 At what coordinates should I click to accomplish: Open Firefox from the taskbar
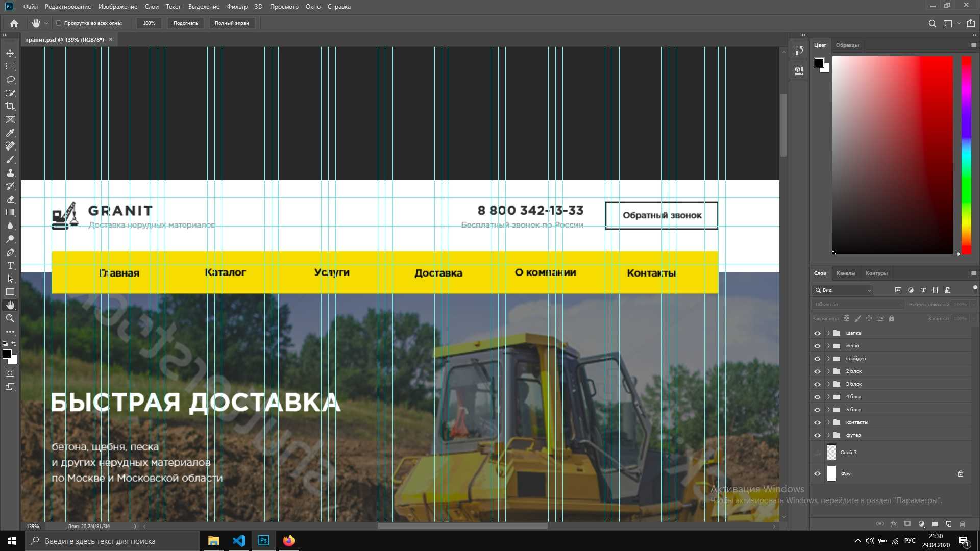point(289,541)
